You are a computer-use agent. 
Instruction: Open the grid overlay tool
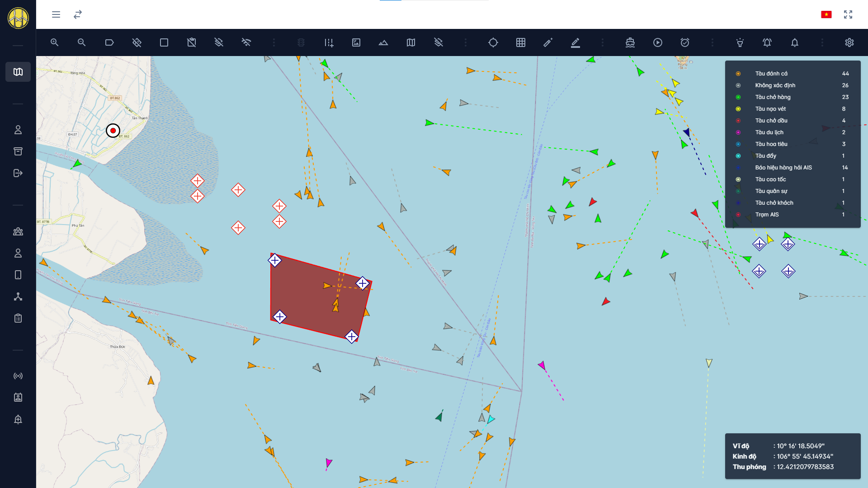(x=521, y=42)
